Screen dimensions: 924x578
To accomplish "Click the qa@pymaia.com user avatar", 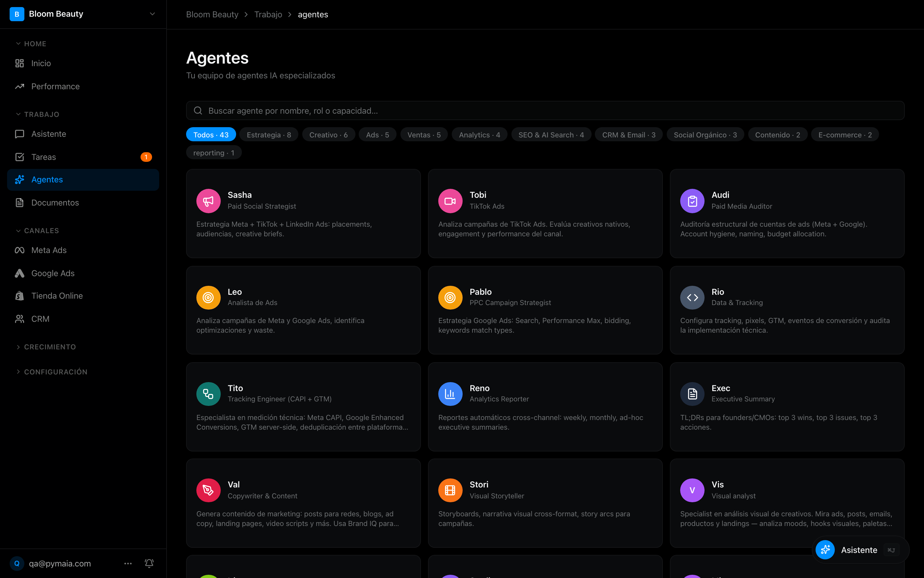I will tap(17, 564).
